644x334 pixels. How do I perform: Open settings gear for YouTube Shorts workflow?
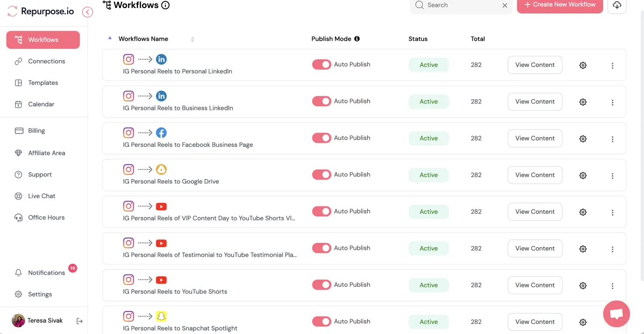(583, 286)
